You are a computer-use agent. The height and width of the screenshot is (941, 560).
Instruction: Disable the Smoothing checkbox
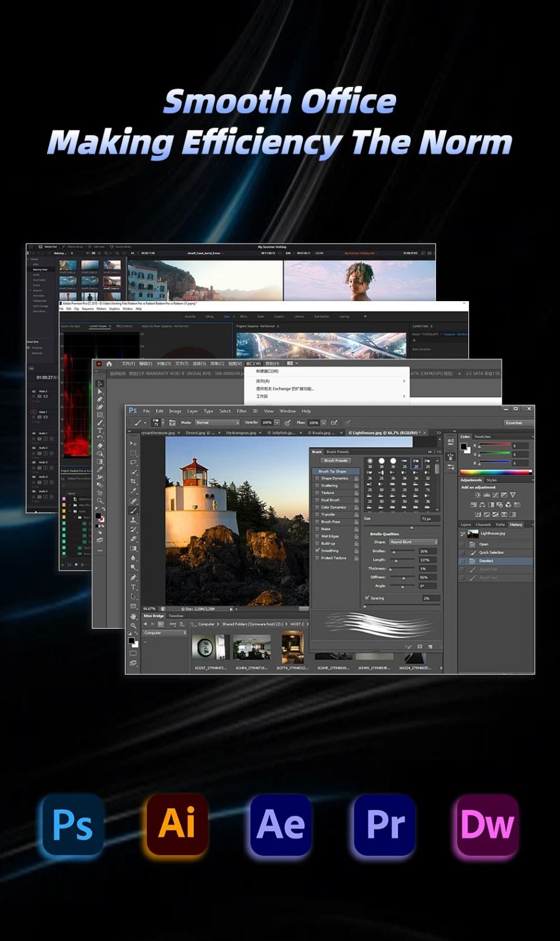click(317, 550)
